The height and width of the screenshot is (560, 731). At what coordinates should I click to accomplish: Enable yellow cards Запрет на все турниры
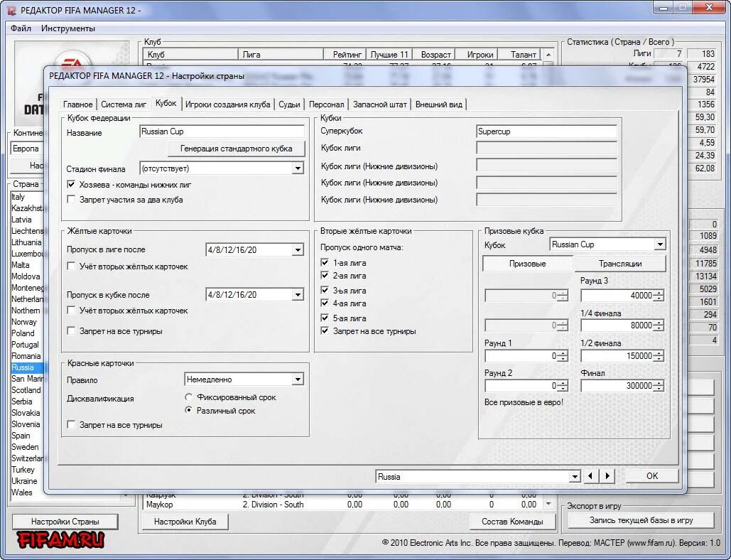[71, 331]
